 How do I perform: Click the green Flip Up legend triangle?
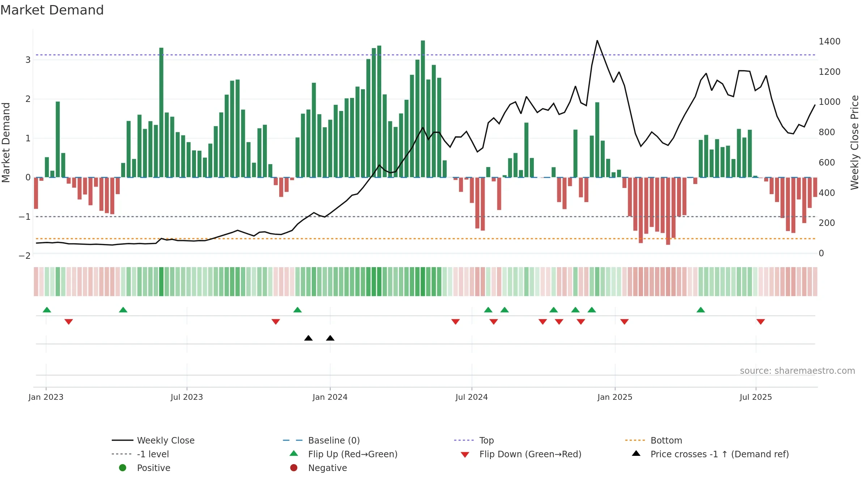pos(294,453)
